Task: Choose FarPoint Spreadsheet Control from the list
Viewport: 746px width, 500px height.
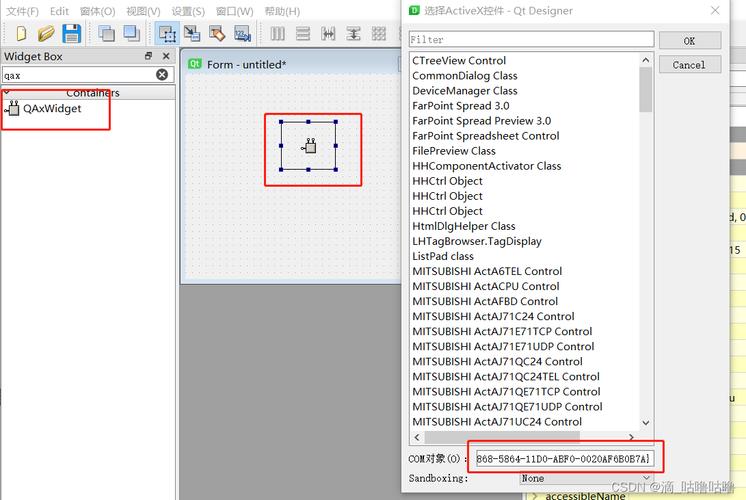Action: tap(485, 136)
